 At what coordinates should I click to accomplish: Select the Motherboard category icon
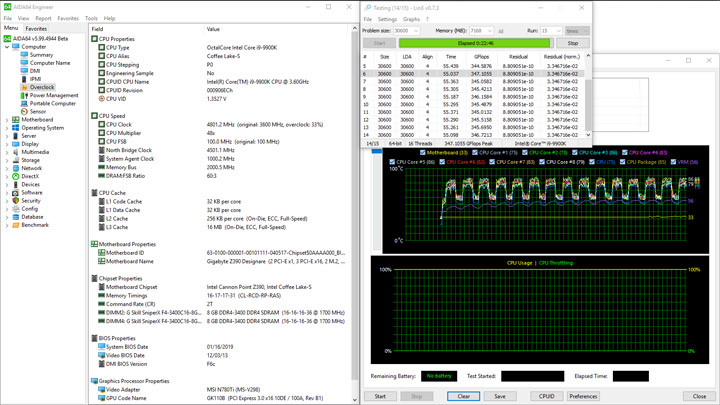pyautogui.click(x=16, y=120)
